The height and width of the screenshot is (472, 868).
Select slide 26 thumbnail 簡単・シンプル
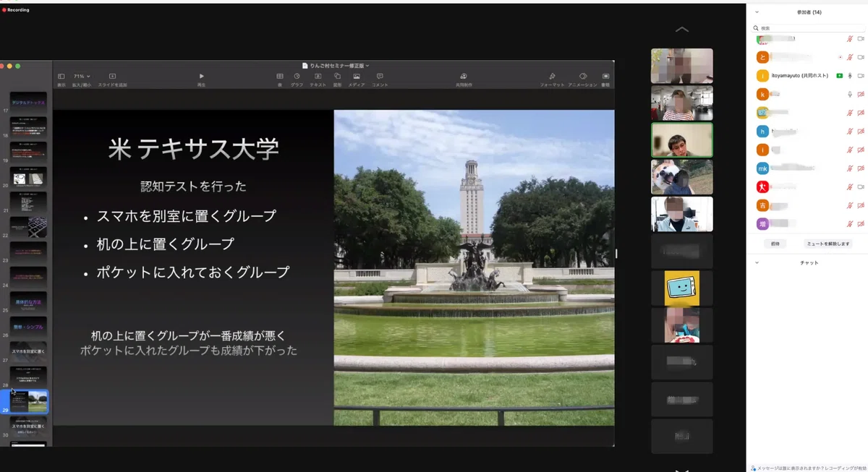tap(28, 327)
